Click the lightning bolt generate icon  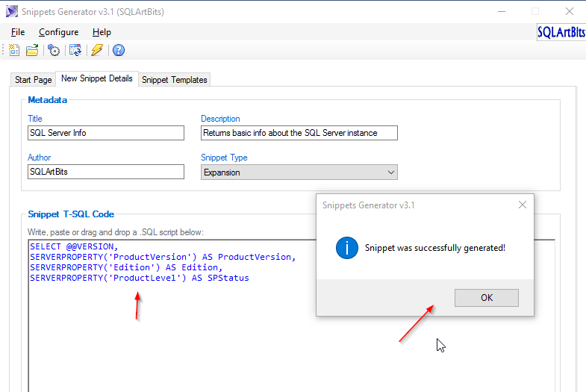(97, 50)
